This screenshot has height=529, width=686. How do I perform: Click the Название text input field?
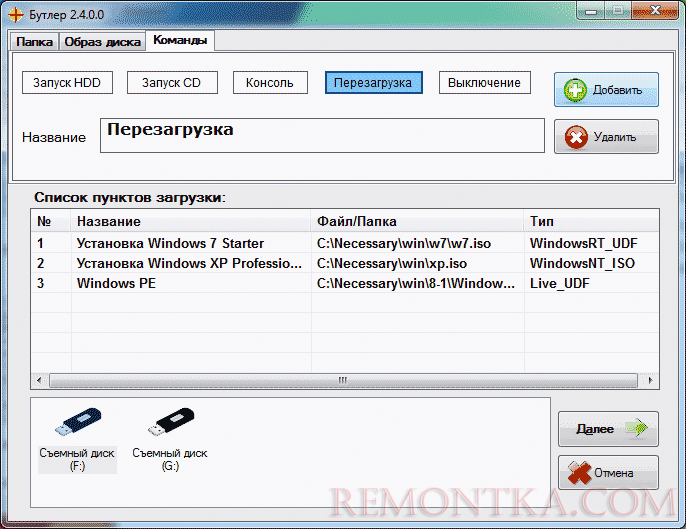point(322,136)
